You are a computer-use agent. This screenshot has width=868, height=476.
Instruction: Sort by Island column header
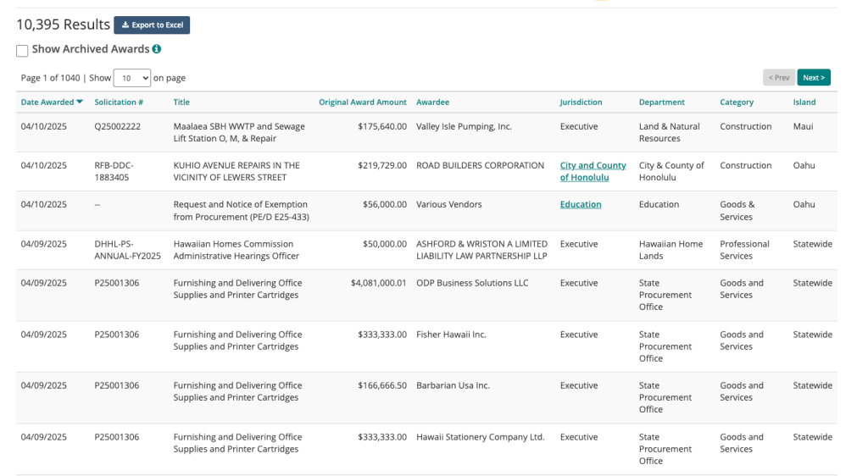point(804,102)
